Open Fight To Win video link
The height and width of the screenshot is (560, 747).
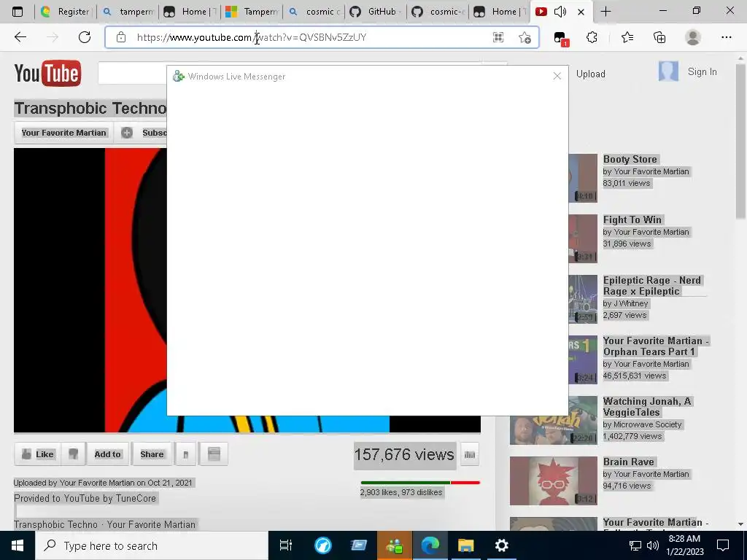(632, 220)
